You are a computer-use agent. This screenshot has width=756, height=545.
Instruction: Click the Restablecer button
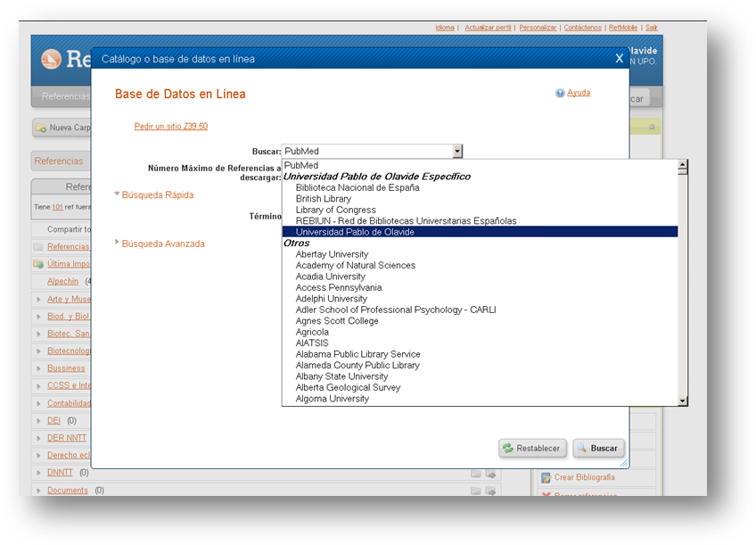coord(532,448)
